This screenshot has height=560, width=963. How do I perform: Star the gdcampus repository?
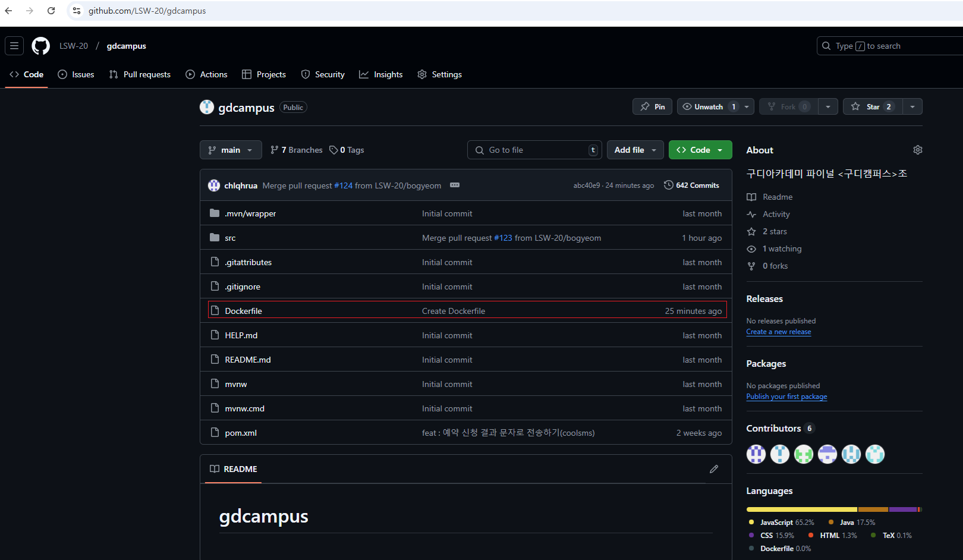[873, 106]
